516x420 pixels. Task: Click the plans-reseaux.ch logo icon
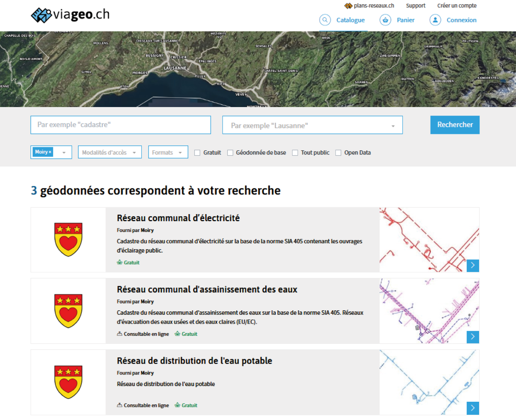tap(348, 6)
